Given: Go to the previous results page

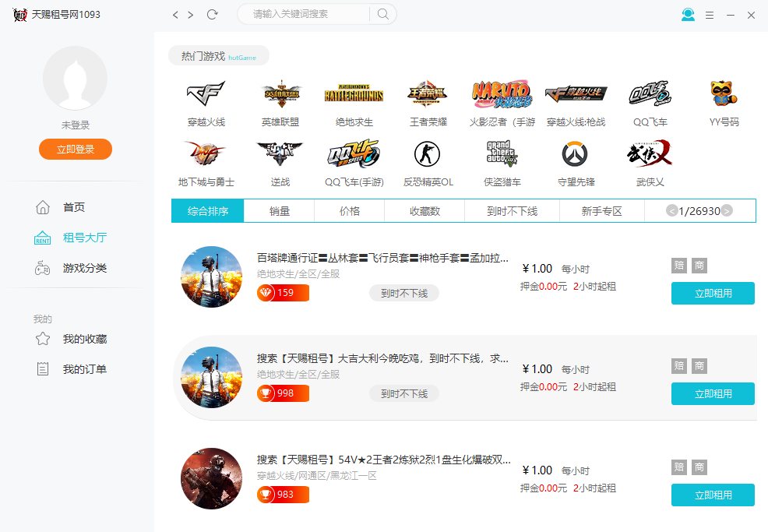Looking at the screenshot, I should 671,210.
